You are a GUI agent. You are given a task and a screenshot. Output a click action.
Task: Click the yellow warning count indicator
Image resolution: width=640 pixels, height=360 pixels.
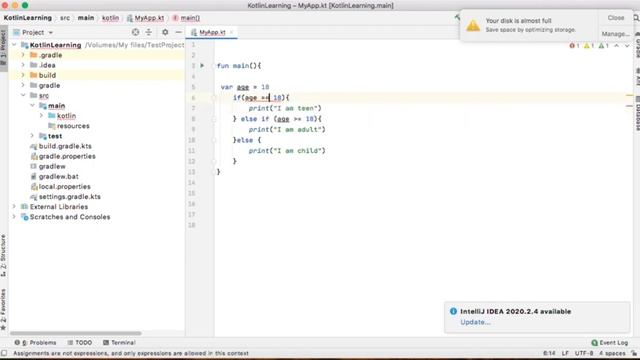pos(589,46)
